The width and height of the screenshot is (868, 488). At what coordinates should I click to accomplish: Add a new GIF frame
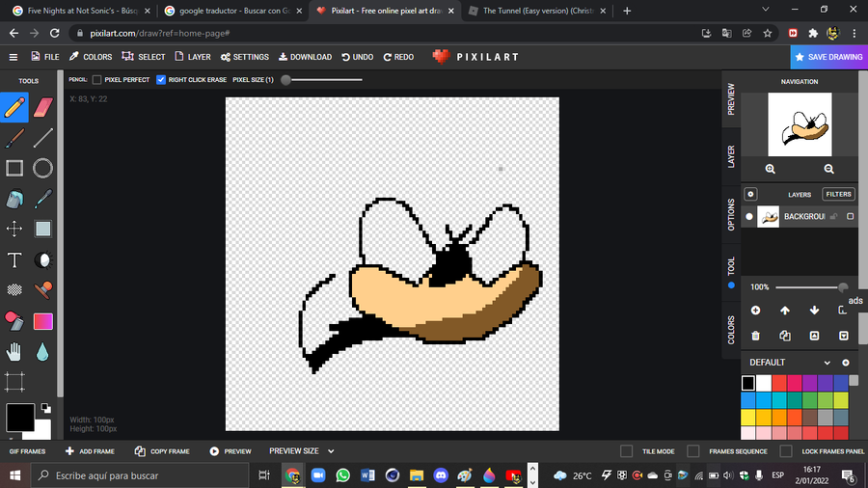(90, 451)
